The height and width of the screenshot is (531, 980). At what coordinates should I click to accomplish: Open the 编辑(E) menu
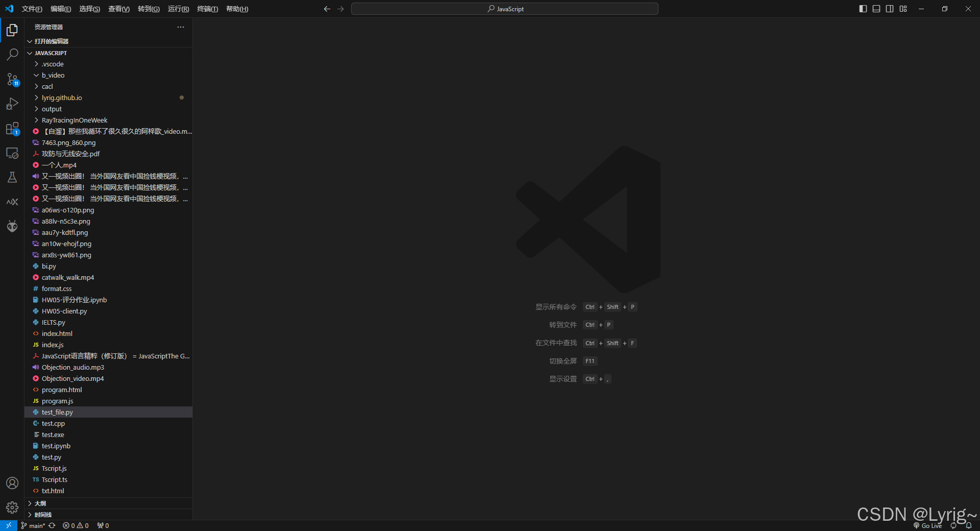click(x=61, y=9)
